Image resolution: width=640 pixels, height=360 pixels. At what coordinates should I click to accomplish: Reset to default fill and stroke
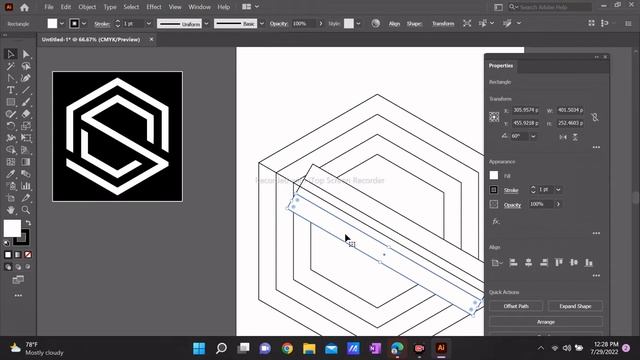[7, 243]
